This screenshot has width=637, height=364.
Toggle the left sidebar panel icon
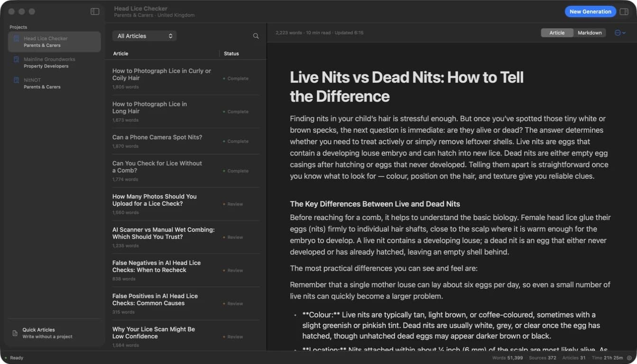tap(95, 11)
